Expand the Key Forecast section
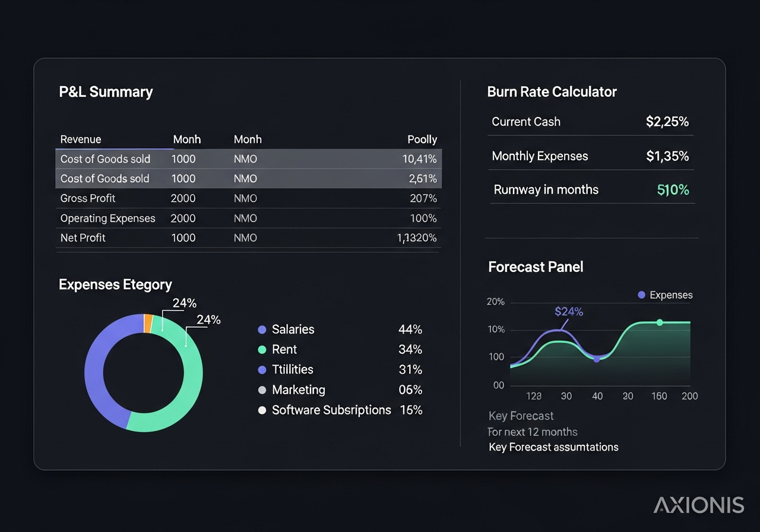The width and height of the screenshot is (760, 532). click(x=521, y=416)
